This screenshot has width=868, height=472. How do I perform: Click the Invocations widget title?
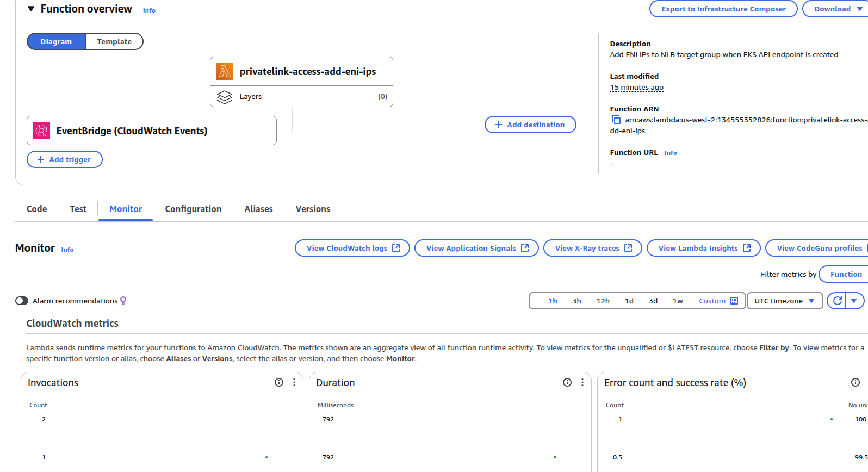click(x=53, y=383)
